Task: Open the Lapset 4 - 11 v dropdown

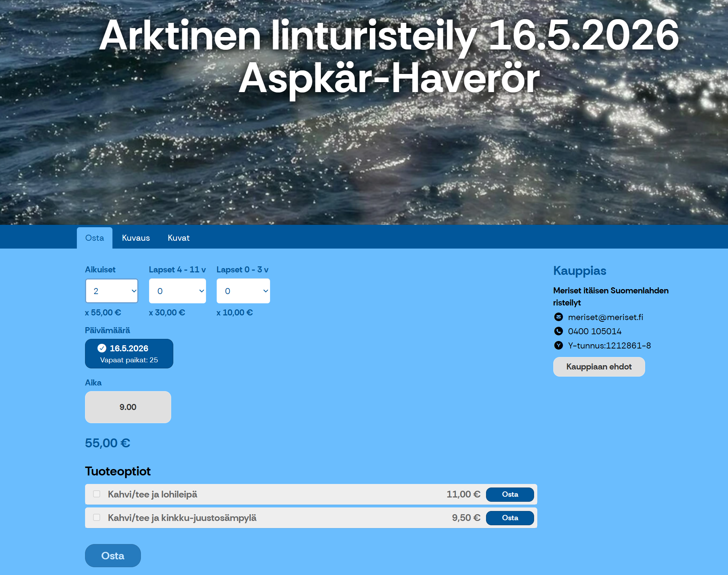Action: (x=178, y=291)
